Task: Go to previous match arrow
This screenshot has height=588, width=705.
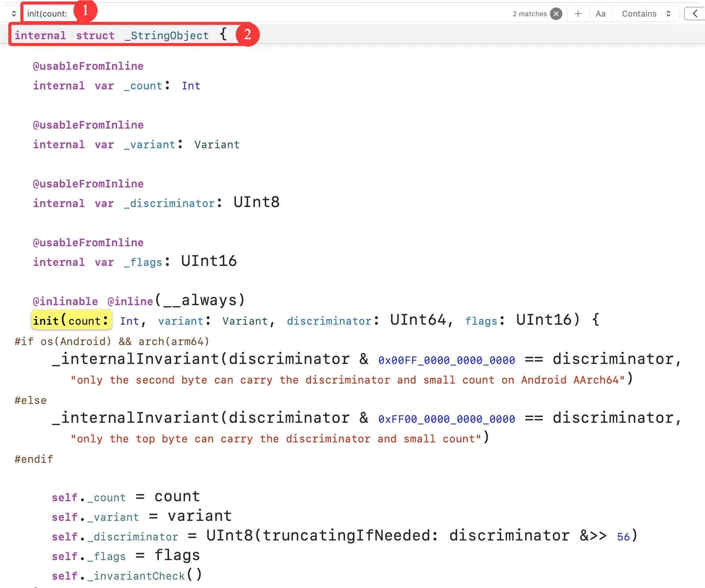Action: [x=695, y=14]
